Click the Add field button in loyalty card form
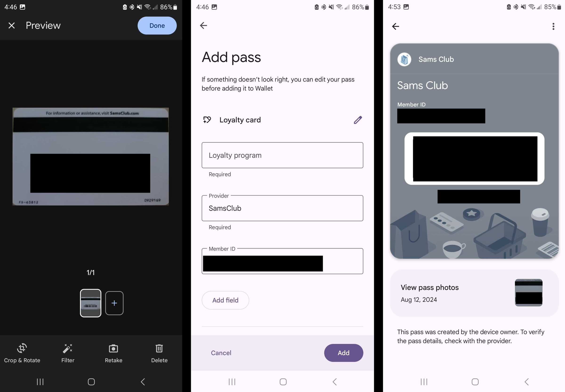565x392 pixels. point(225,300)
